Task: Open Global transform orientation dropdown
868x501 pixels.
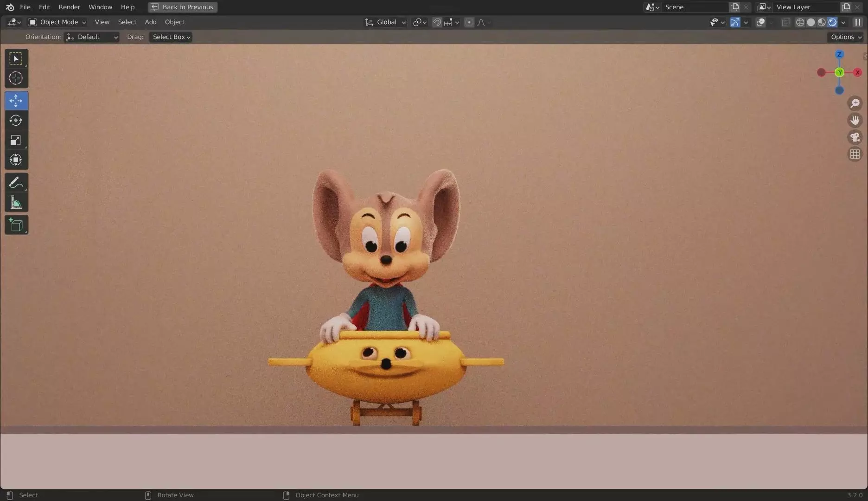Action: (x=385, y=22)
